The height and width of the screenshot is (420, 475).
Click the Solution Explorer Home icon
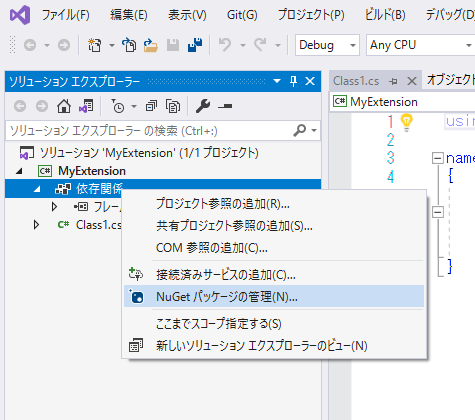click(x=64, y=106)
